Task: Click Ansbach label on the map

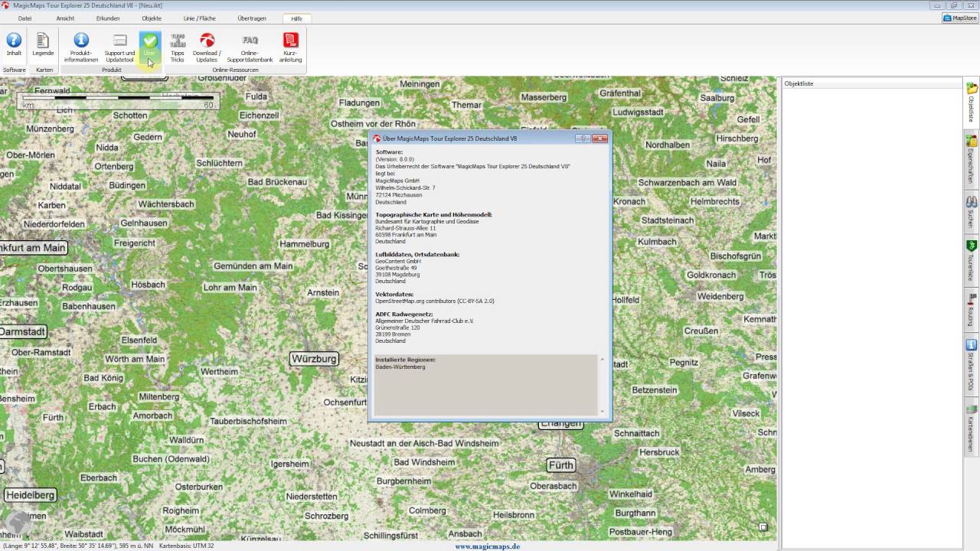Action: tap(465, 533)
